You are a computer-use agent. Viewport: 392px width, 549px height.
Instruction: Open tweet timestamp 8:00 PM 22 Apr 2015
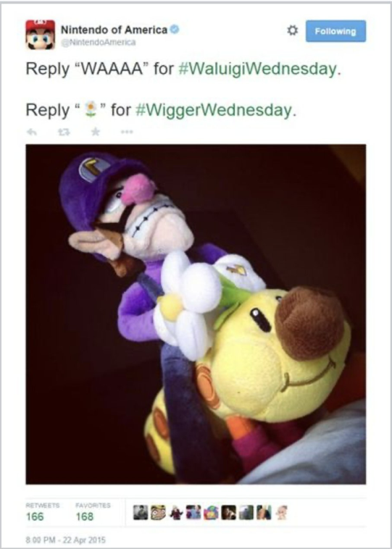click(x=65, y=540)
